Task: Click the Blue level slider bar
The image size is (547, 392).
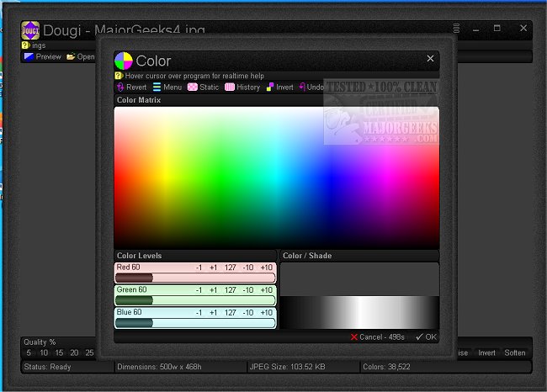Action: [195, 323]
